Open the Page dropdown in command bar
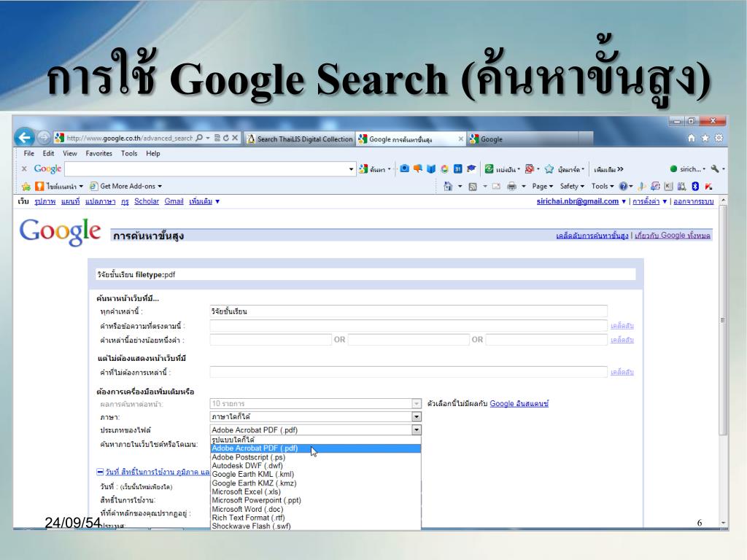 543,186
